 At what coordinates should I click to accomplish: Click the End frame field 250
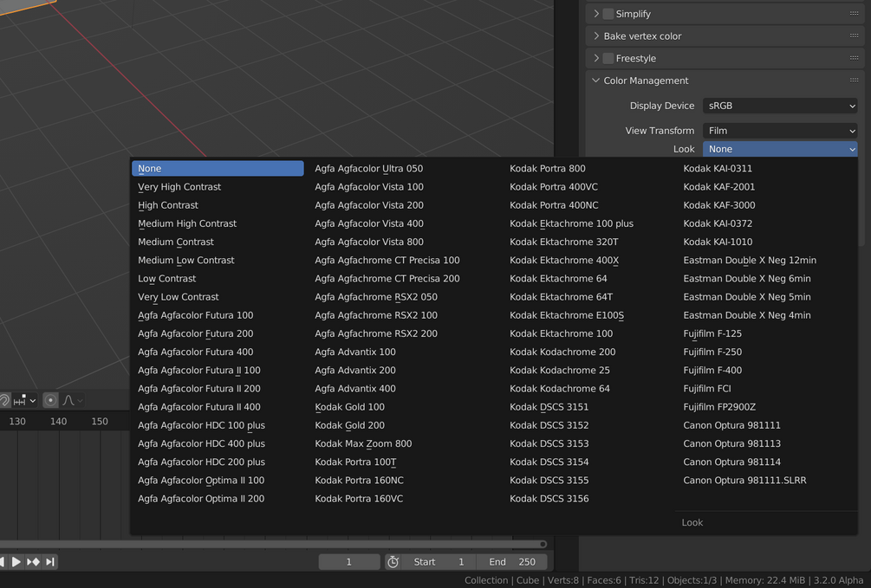coord(511,562)
